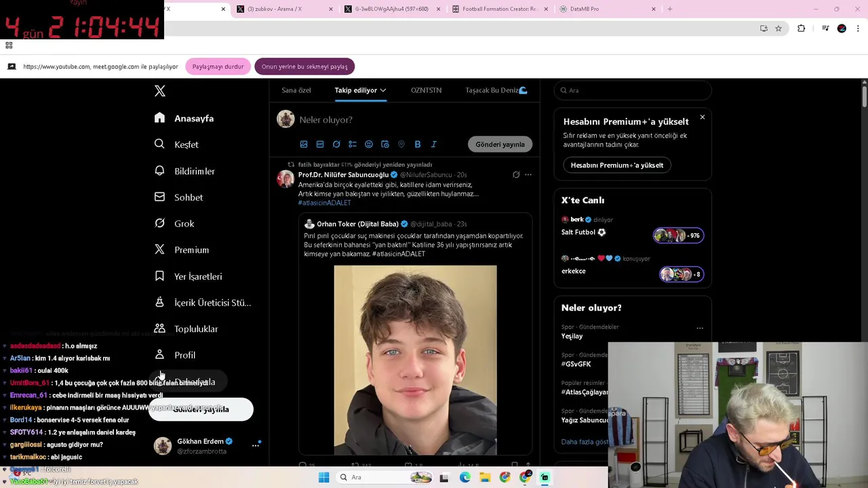Open the browser extensions puzzle icon
Viewport: 868px width, 488px height.
(802, 28)
